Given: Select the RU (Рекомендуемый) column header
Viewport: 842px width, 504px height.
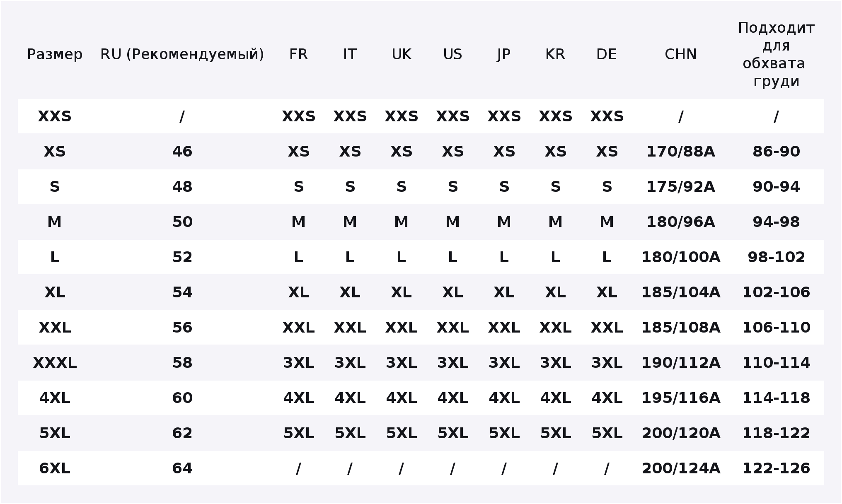Looking at the screenshot, I should (x=182, y=54).
